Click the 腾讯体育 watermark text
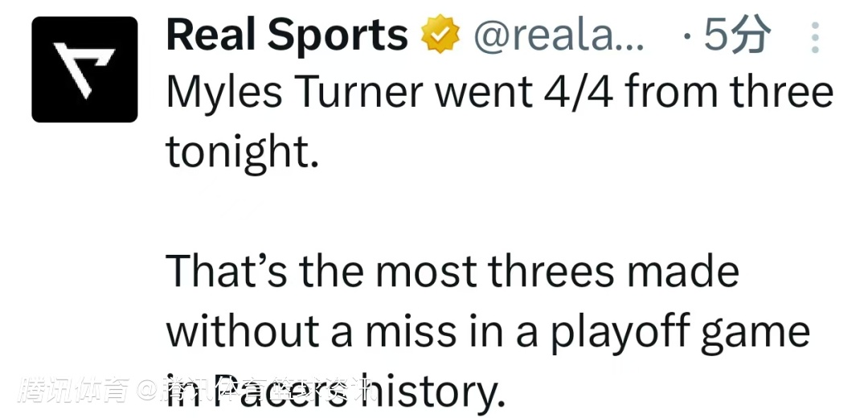 75,389
